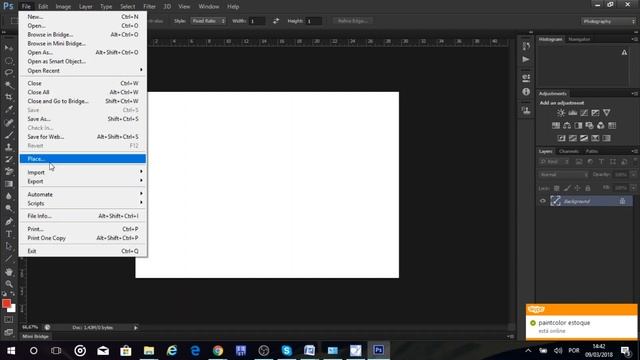Select the Path Selection tool
Image resolution: width=640 pixels, height=360 pixels.
click(x=9, y=246)
